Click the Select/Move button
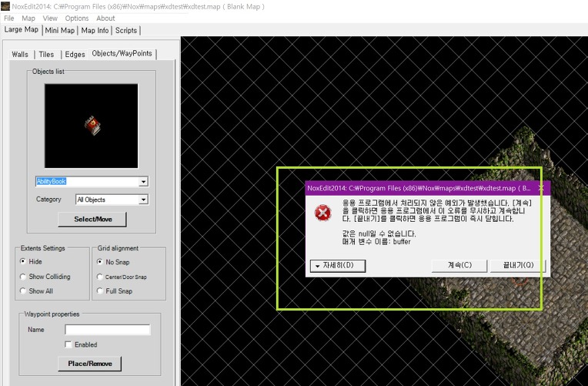The image size is (588, 386). pyautogui.click(x=92, y=220)
